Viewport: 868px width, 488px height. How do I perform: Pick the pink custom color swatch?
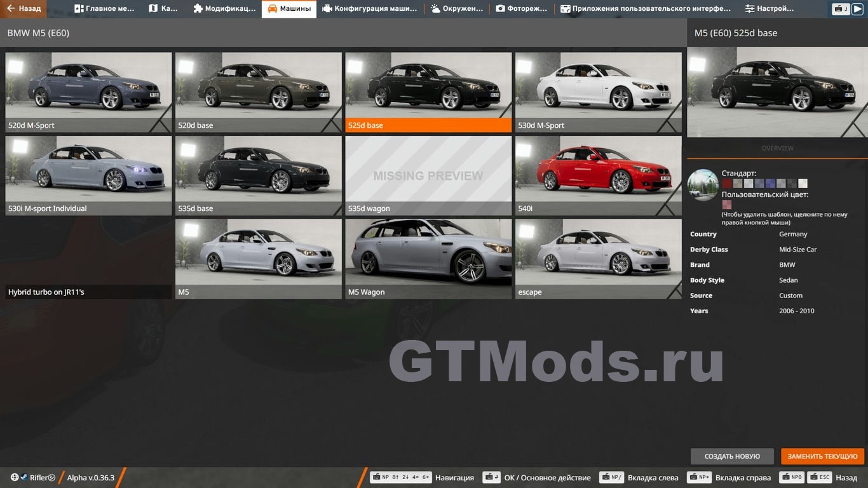pyautogui.click(x=727, y=205)
